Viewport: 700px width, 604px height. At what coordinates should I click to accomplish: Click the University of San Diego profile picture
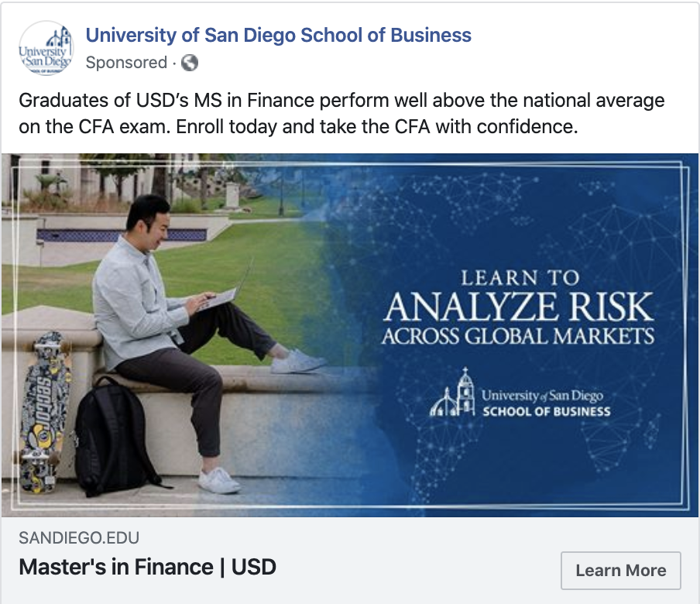[x=46, y=48]
